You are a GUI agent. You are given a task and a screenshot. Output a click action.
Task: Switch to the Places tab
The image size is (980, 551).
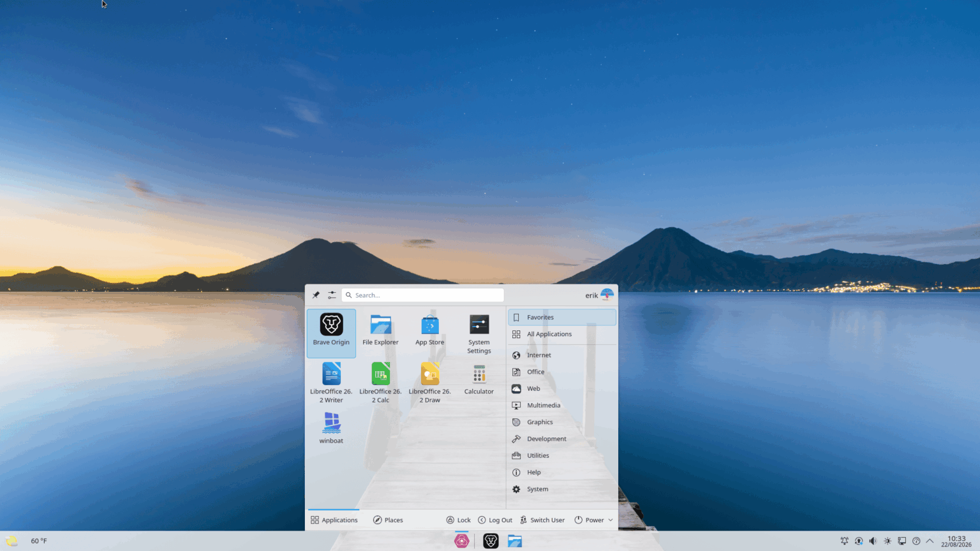388,520
